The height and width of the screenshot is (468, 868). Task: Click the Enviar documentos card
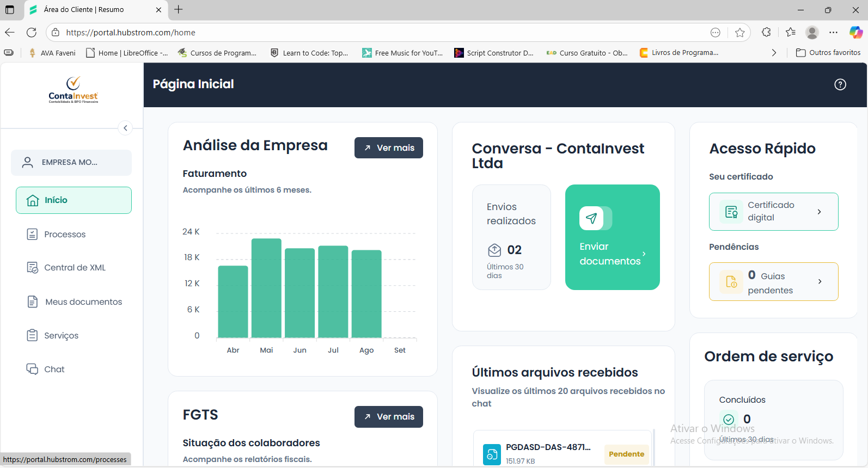(613, 237)
